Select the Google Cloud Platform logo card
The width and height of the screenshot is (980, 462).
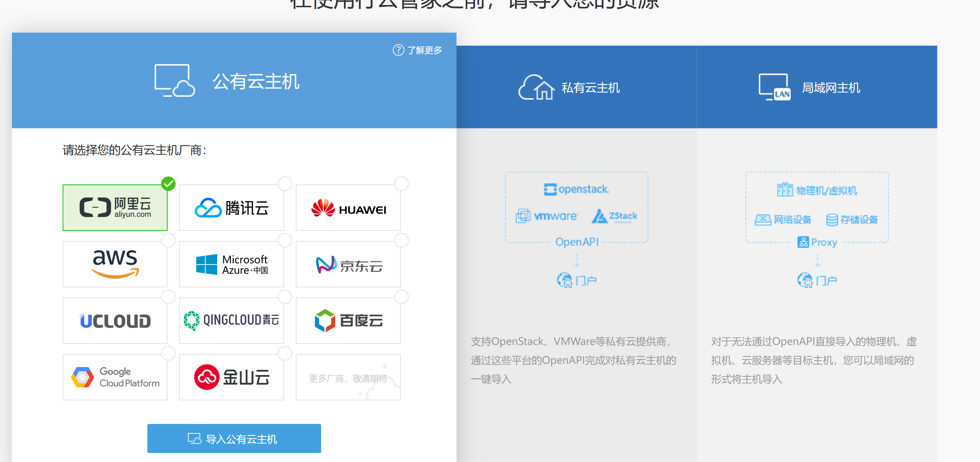click(115, 377)
